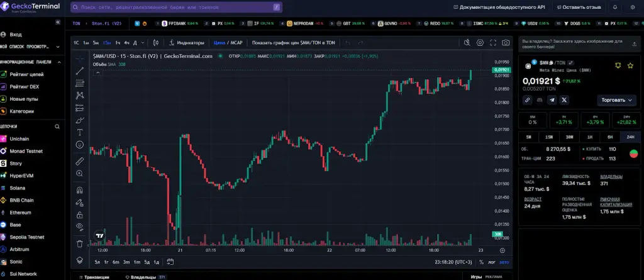Toggle magnet mode for drawings
This screenshot has height=280, width=644.
(80, 191)
